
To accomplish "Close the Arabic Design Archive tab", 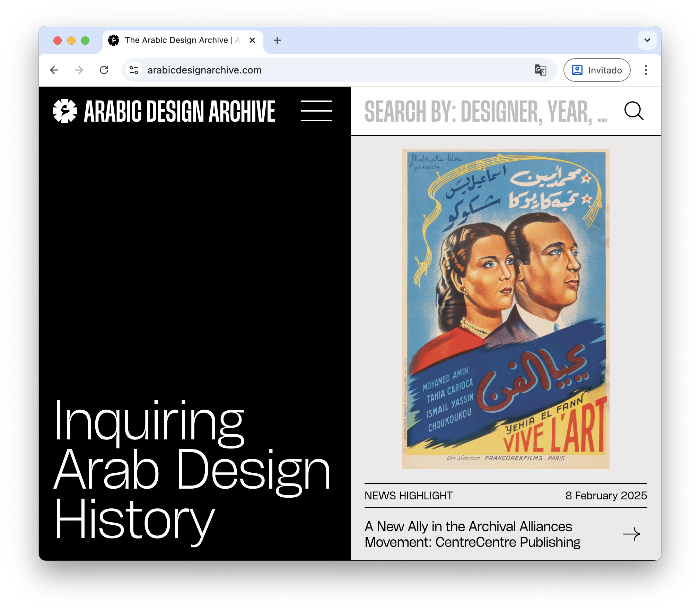I will tap(252, 40).
